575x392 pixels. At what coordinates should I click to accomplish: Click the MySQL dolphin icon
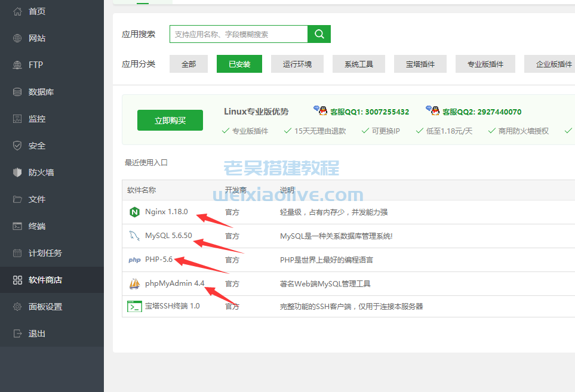click(x=134, y=236)
